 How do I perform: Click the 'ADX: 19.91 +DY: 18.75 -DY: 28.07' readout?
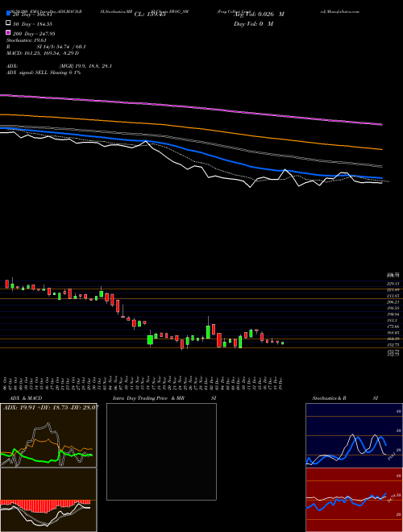[x=51, y=407]
